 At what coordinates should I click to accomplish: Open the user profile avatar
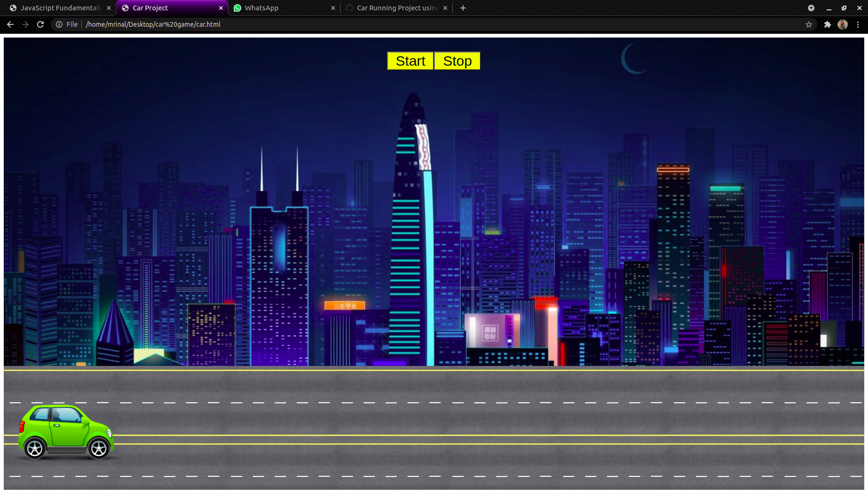tap(843, 24)
